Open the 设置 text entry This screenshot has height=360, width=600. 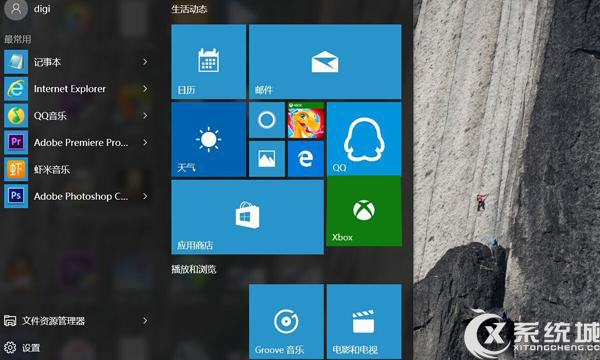point(31,348)
